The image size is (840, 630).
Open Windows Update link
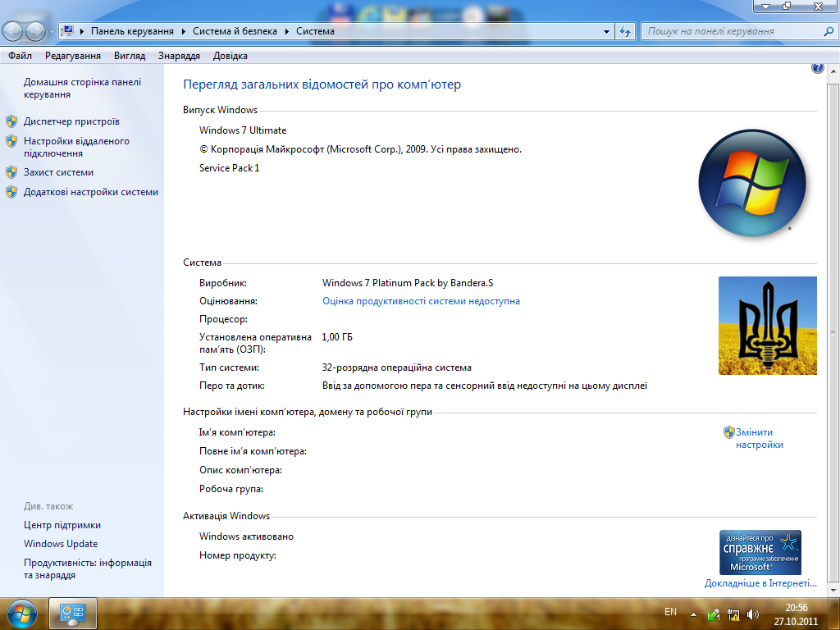(61, 544)
